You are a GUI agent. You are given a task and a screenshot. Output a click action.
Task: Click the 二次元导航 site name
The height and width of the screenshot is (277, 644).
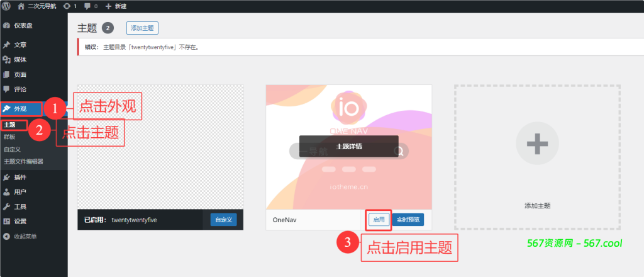point(42,6)
